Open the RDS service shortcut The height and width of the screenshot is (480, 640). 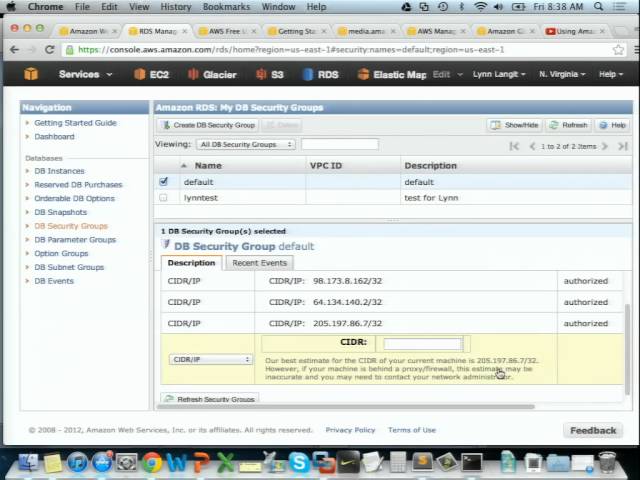[321, 74]
